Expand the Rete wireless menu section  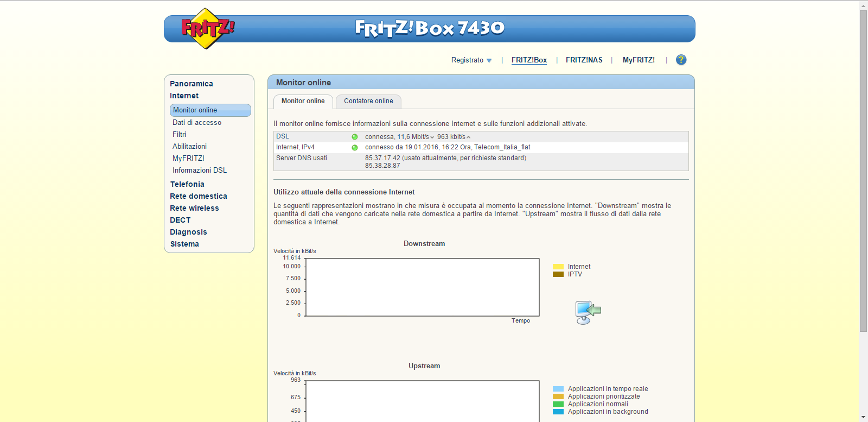coord(194,209)
